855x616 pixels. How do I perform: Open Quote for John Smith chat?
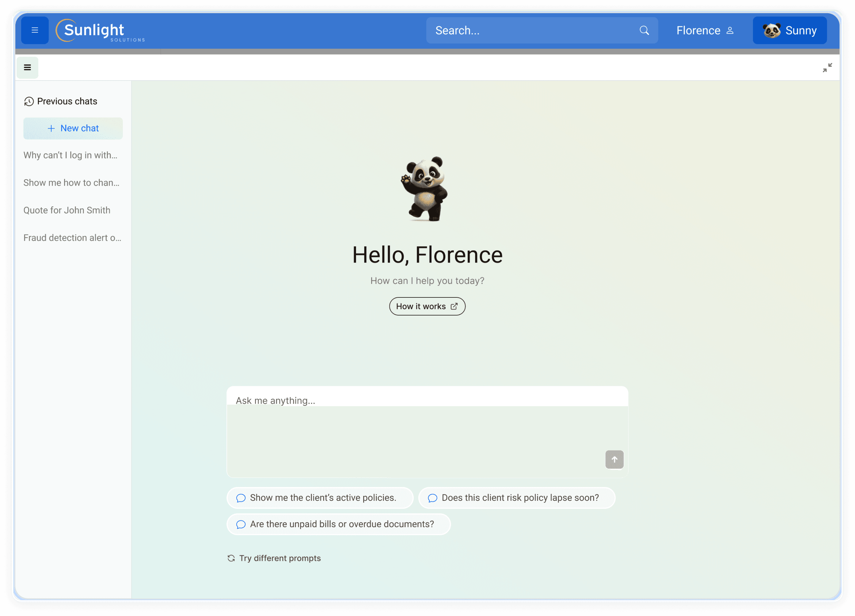tap(67, 210)
